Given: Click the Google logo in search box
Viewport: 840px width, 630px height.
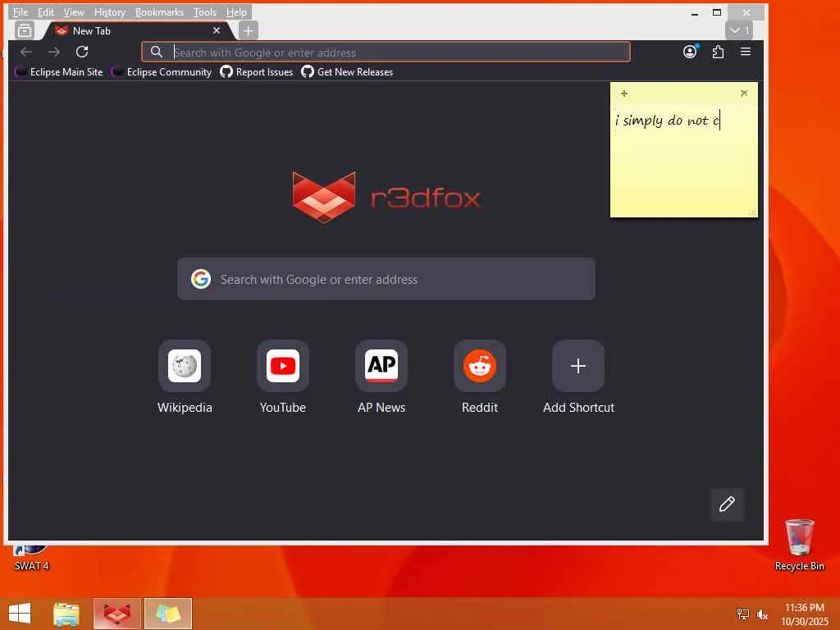Looking at the screenshot, I should 201,279.
